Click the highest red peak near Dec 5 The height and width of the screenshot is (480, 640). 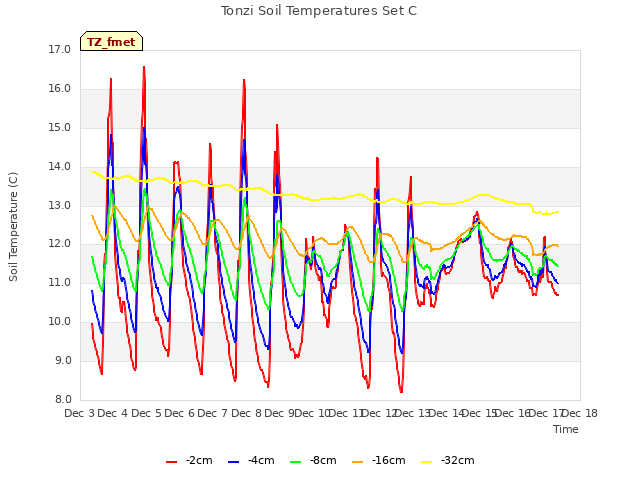tap(144, 67)
